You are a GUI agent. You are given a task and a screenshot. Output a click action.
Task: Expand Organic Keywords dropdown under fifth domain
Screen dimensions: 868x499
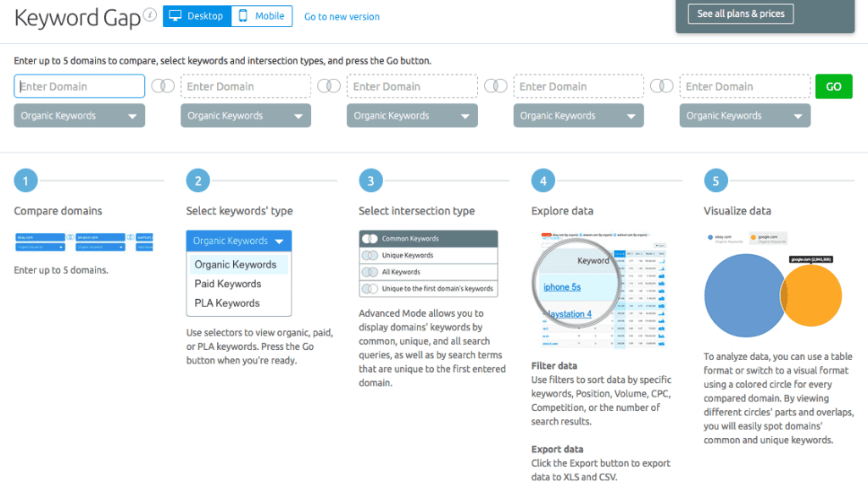click(x=745, y=116)
